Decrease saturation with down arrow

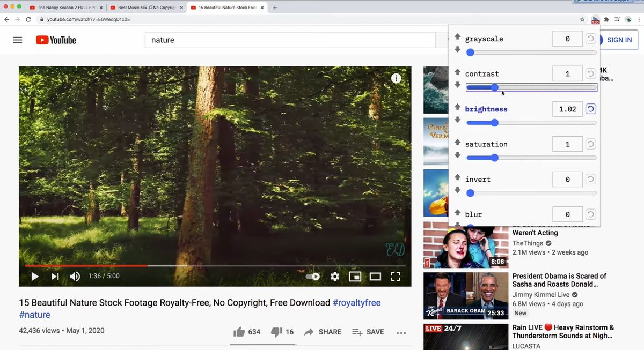[x=457, y=155]
